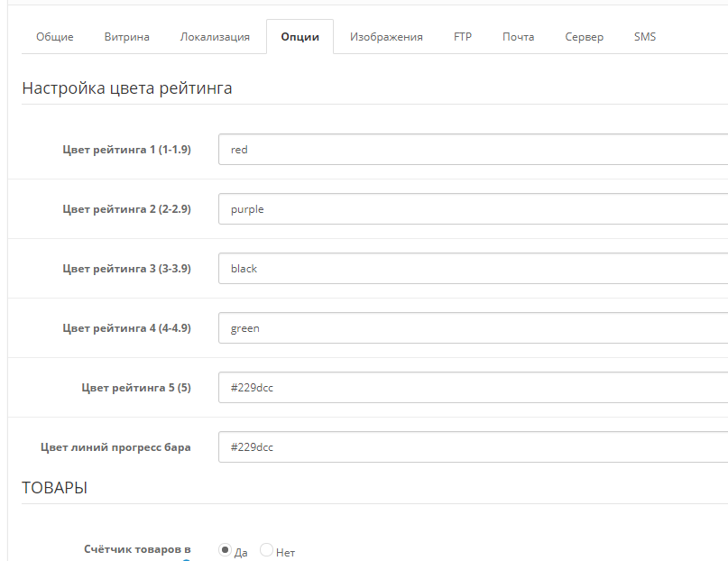The height and width of the screenshot is (561, 728).
Task: Go to the Локализация tab
Action: pos(215,37)
